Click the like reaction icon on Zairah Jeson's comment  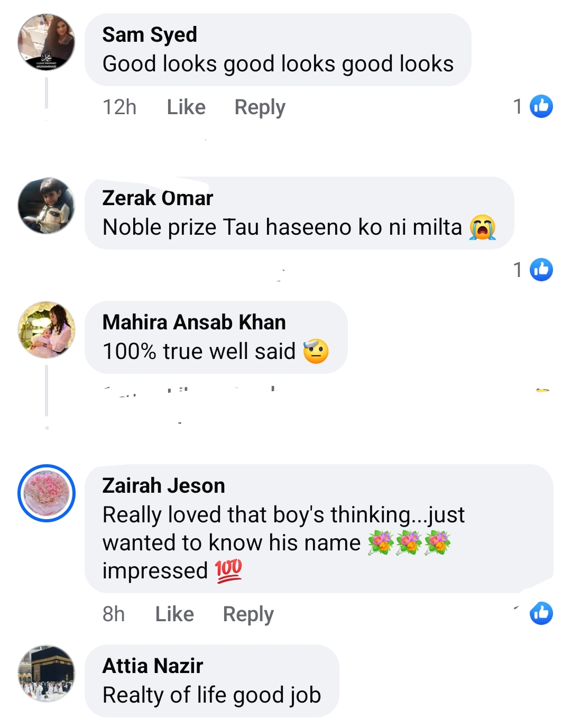point(541,613)
